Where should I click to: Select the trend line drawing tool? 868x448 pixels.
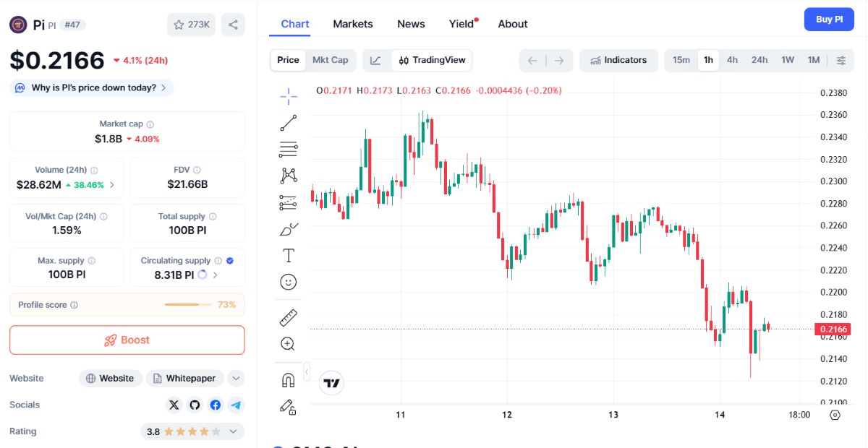point(288,123)
